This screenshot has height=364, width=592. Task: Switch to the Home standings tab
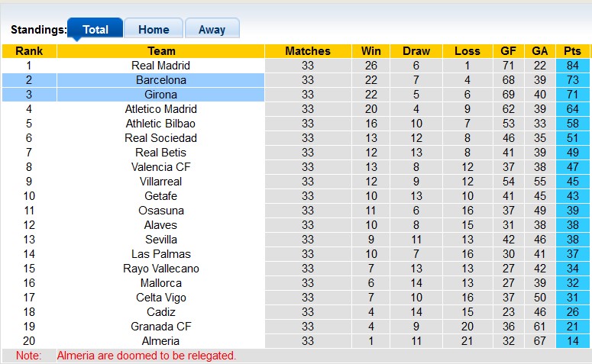(154, 30)
